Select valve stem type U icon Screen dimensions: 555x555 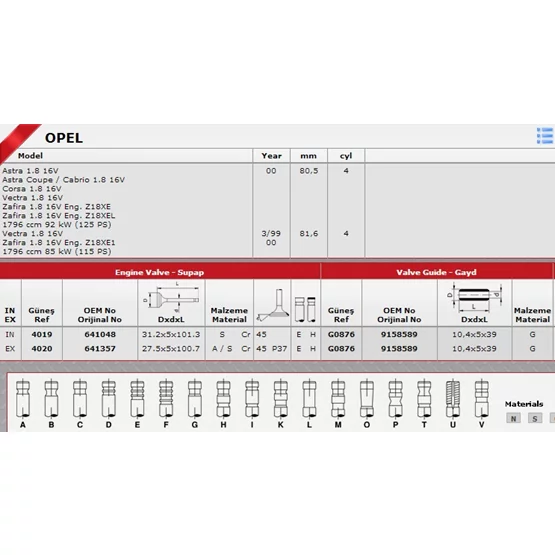(x=453, y=399)
